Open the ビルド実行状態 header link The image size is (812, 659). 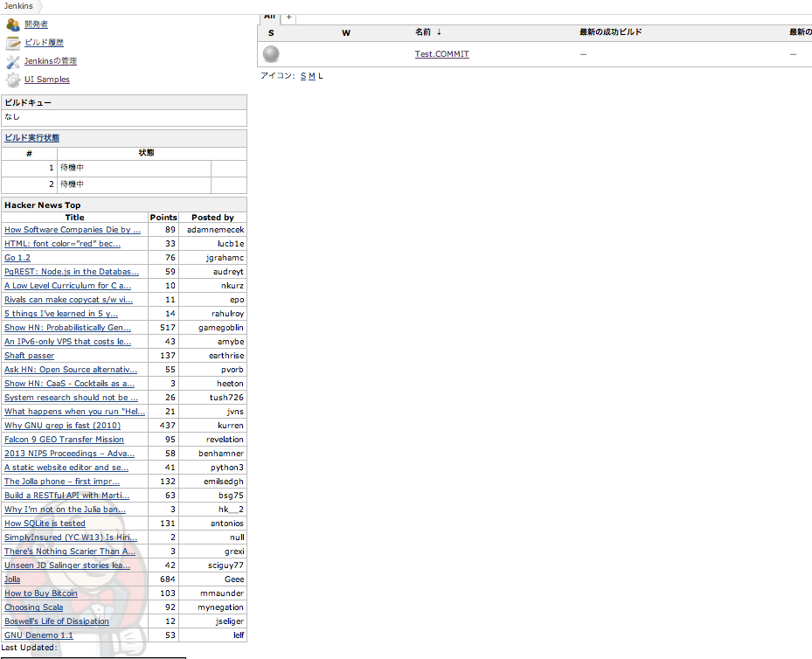pos(32,138)
